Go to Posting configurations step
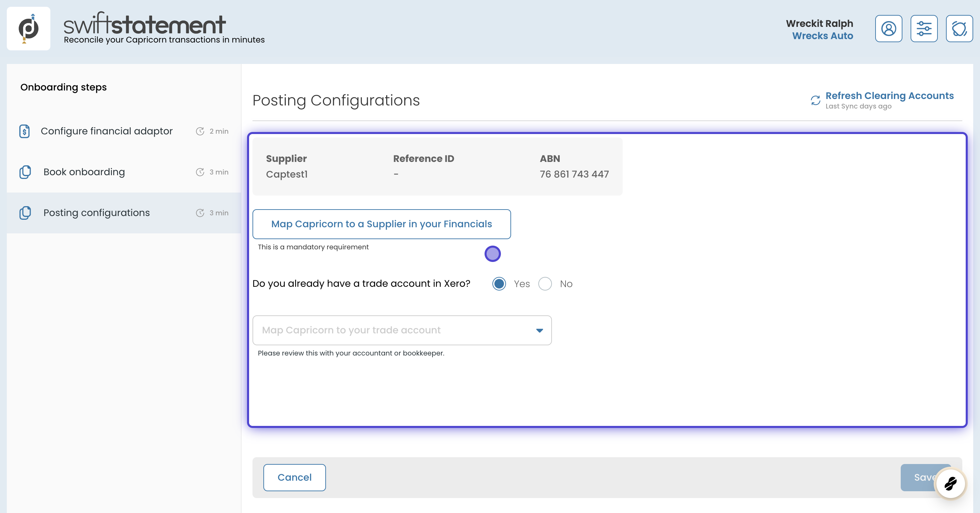Image resolution: width=980 pixels, height=513 pixels. point(124,213)
